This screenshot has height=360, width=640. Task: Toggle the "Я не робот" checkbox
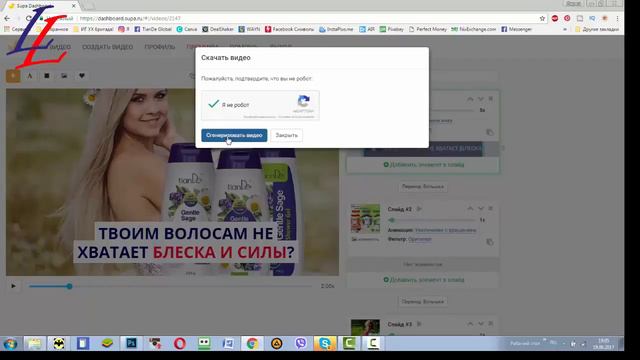(213, 104)
